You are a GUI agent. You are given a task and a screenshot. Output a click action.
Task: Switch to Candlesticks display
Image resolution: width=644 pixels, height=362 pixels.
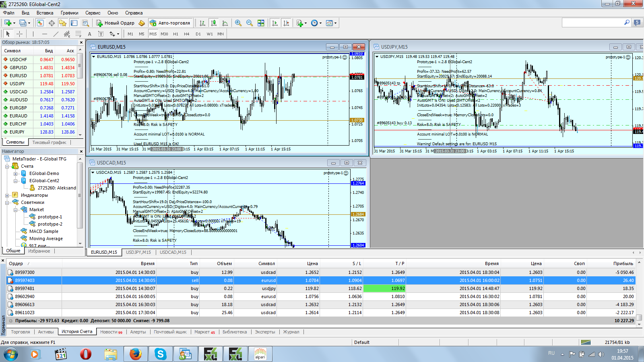pyautogui.click(x=214, y=23)
